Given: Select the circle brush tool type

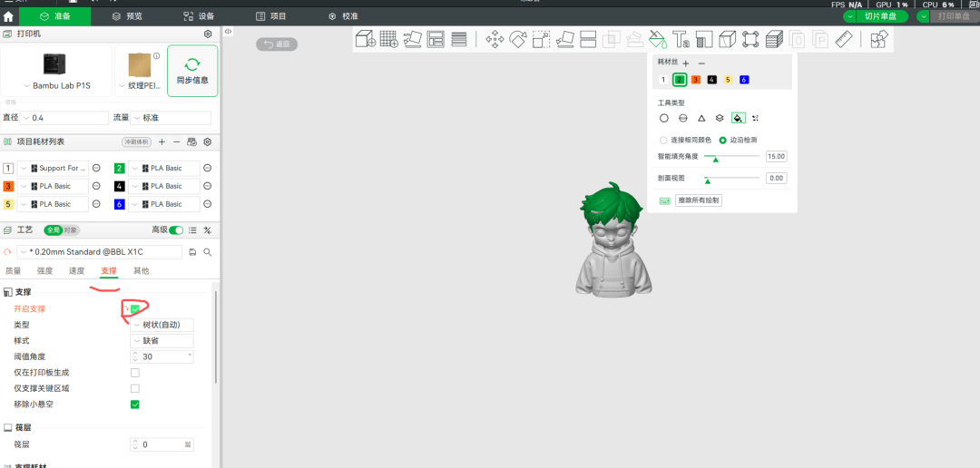Looking at the screenshot, I should tap(663, 118).
